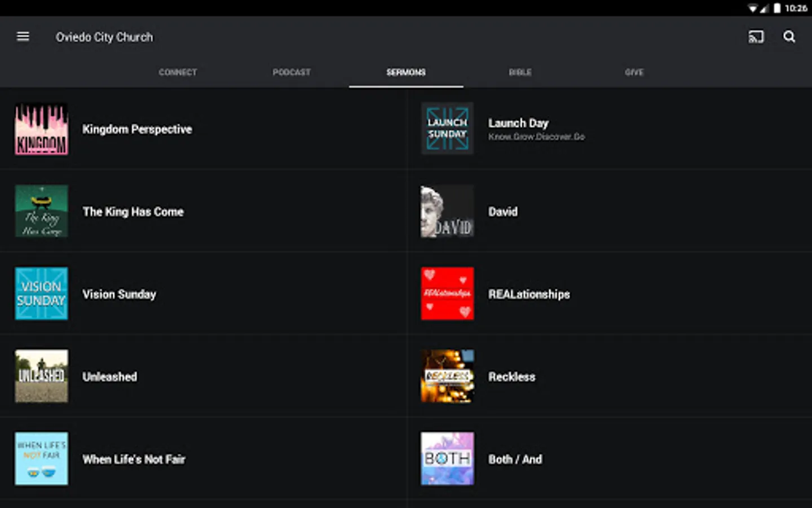Image resolution: width=812 pixels, height=508 pixels.
Task: Tap the Know.Grow.Discover.Go subtitle
Action: tap(536, 137)
